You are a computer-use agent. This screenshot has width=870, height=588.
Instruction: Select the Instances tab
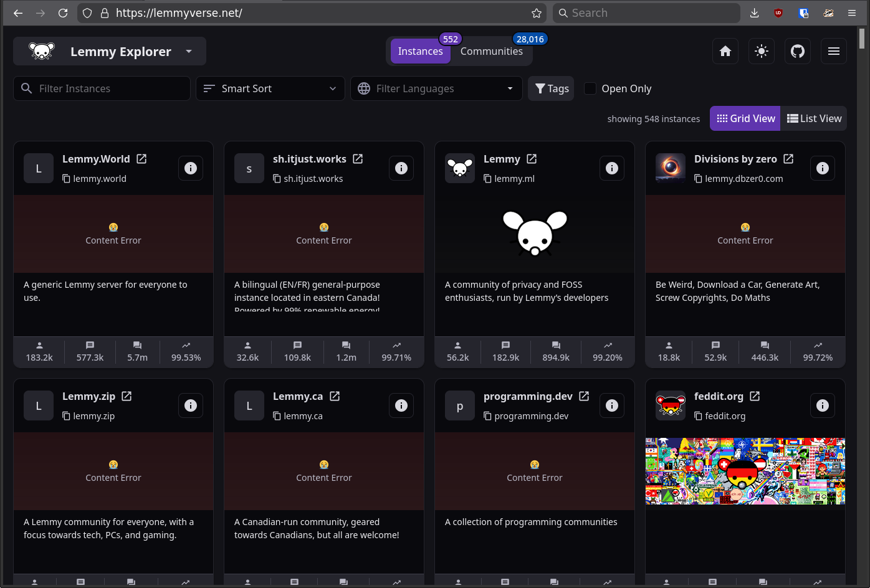[420, 51]
